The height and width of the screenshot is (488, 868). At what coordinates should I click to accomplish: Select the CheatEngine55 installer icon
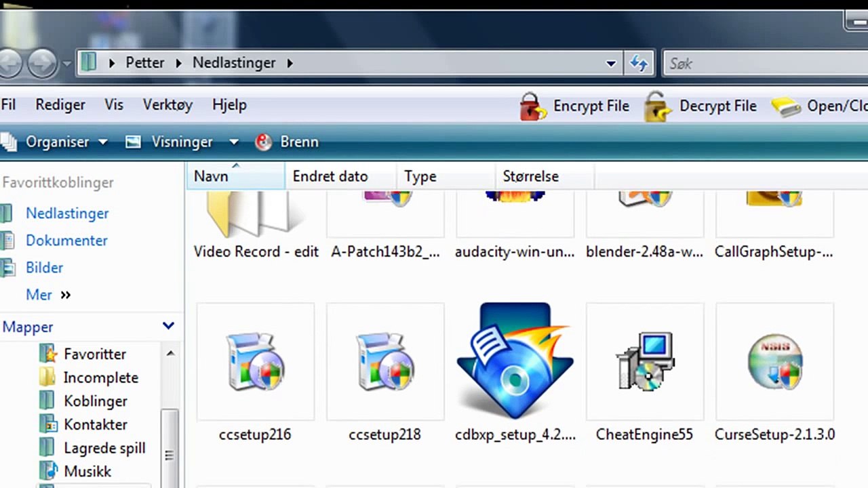pyautogui.click(x=645, y=362)
